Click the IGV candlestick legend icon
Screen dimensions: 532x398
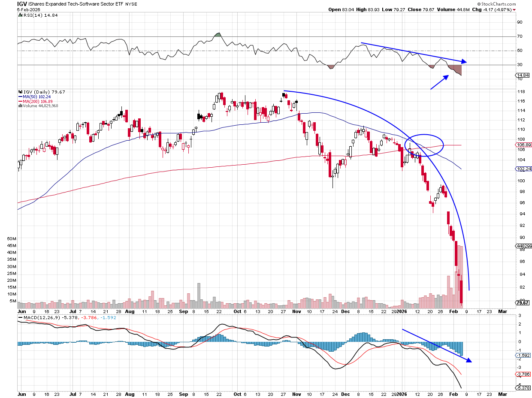pyautogui.click(x=20, y=92)
